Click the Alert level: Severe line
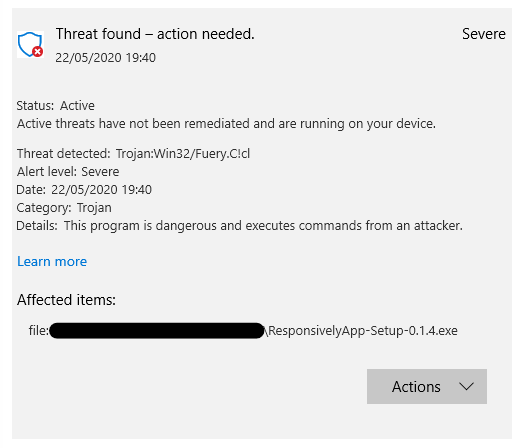 [x=68, y=172]
